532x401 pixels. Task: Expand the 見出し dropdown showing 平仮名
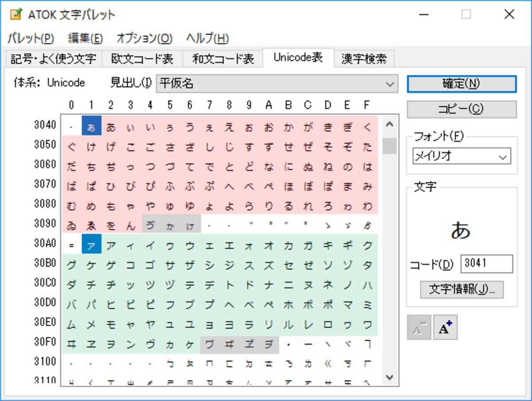click(x=277, y=83)
